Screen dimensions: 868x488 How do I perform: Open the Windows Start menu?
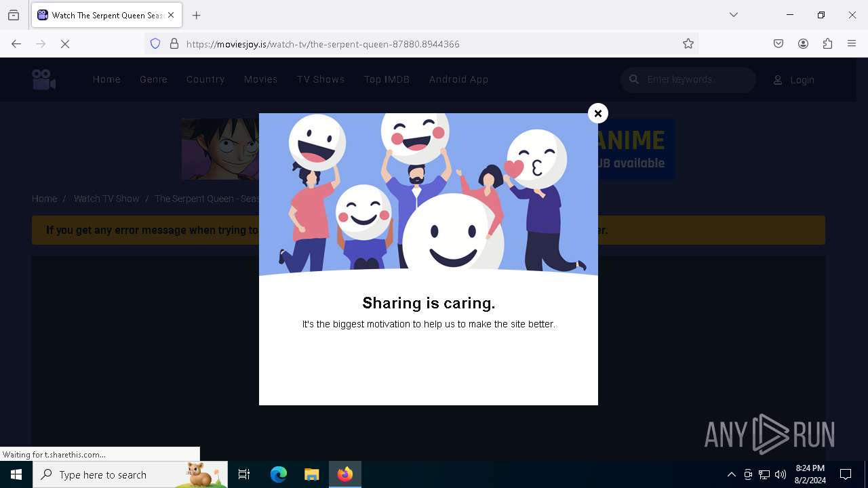[16, 474]
